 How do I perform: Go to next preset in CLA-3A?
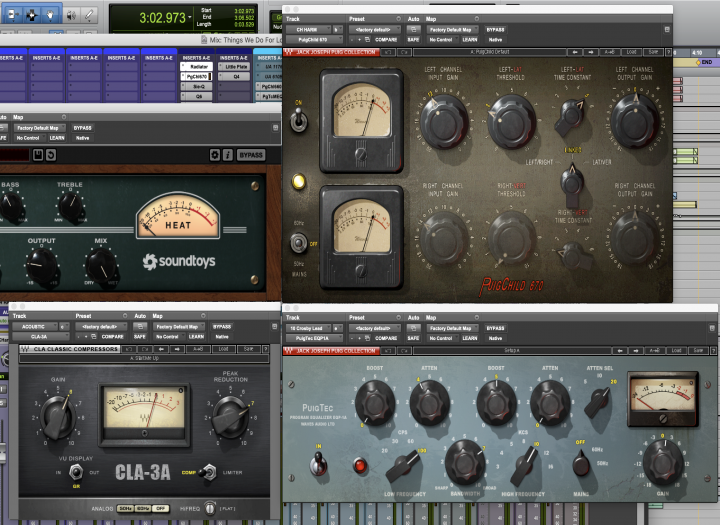(177, 349)
